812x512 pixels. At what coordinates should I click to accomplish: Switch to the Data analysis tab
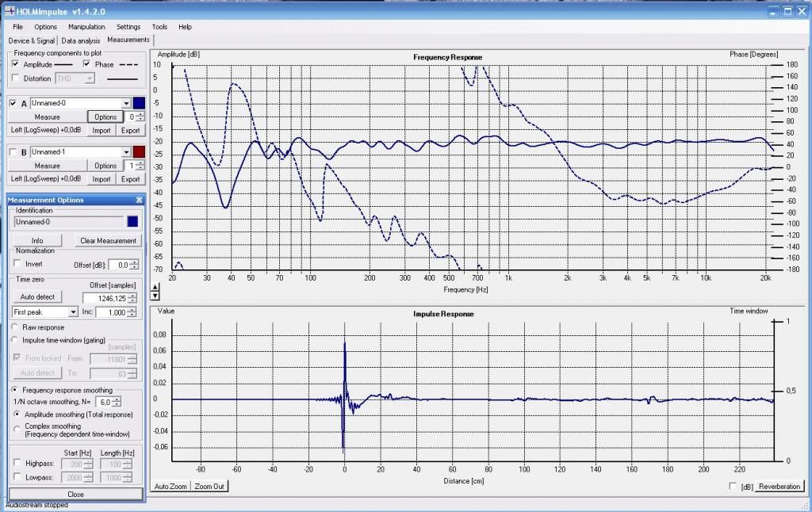[81, 40]
